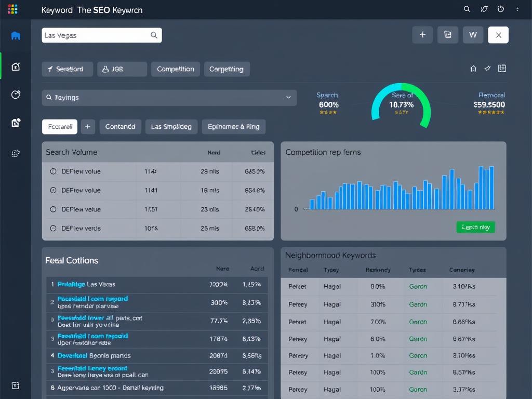Screen dimensions: 532x399
Task: Open the clock/history icon in sidebar
Action: (15, 95)
